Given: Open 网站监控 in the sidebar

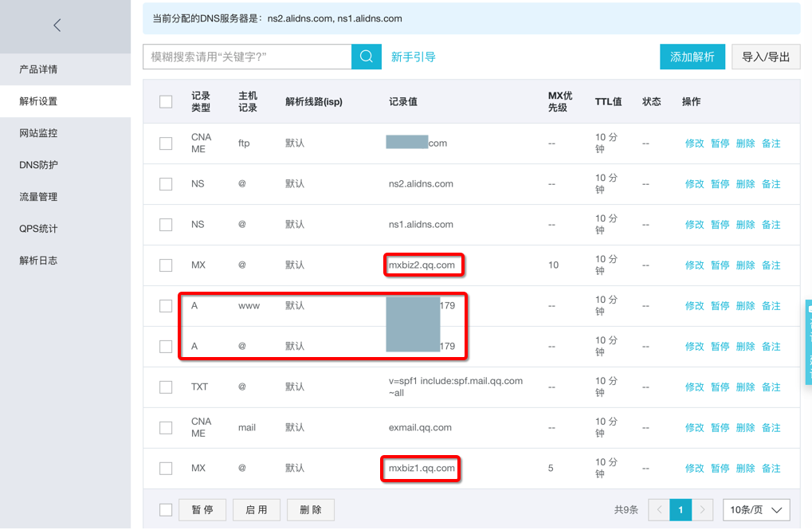Looking at the screenshot, I should pos(38,133).
